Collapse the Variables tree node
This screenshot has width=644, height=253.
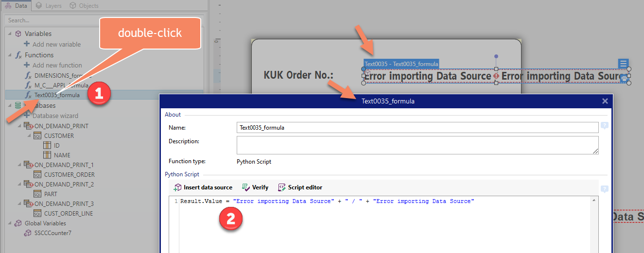click(x=10, y=34)
